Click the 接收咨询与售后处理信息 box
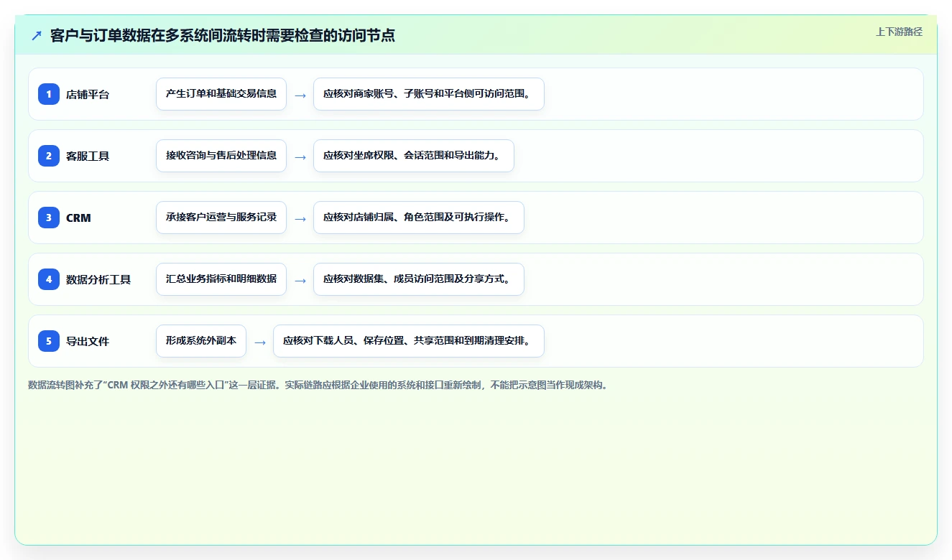952x560 pixels. click(x=221, y=156)
